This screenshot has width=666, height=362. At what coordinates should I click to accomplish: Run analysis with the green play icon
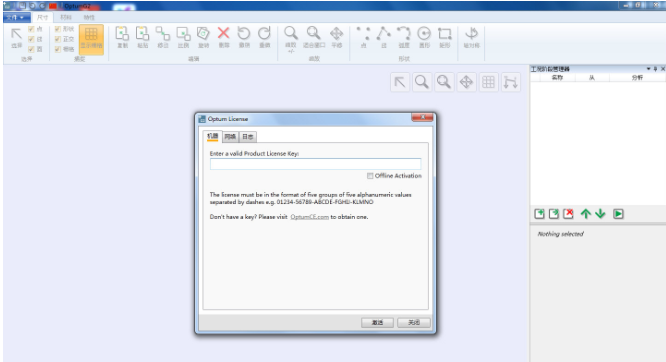click(x=618, y=214)
